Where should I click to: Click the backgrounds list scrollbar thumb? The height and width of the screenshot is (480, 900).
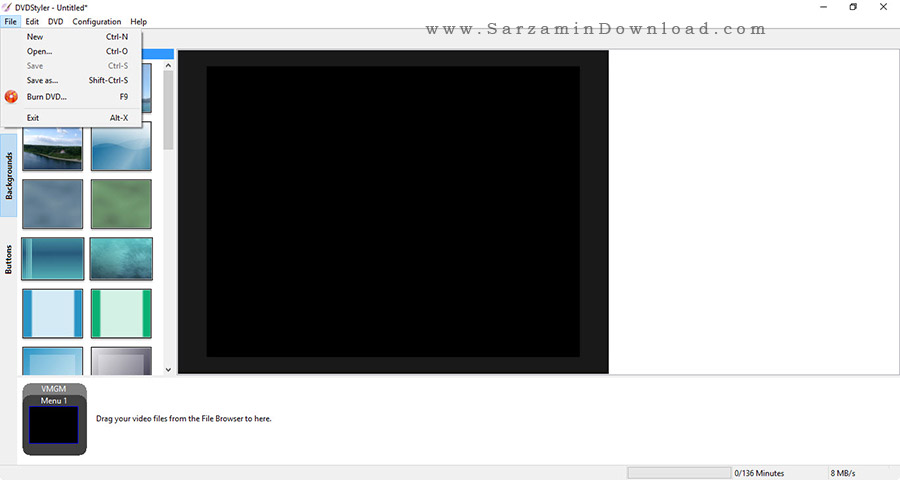168,110
